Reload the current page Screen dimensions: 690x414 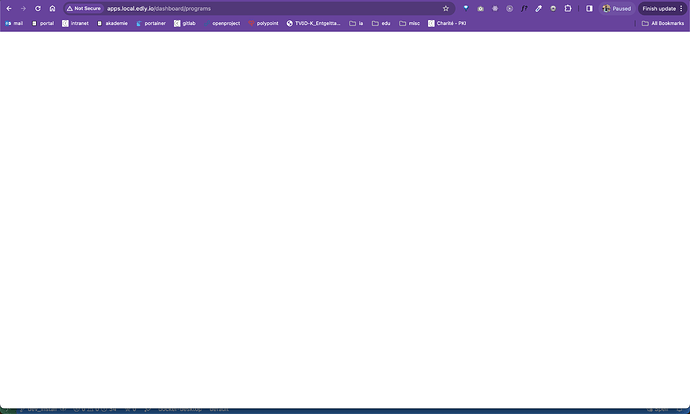click(x=38, y=8)
